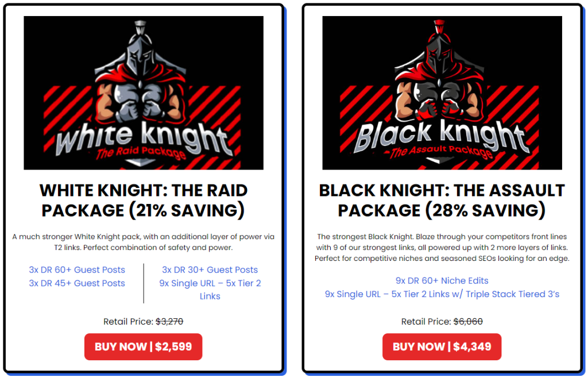Select the Black Knight: The Assault Package heading
588x381 pixels.
click(x=442, y=200)
